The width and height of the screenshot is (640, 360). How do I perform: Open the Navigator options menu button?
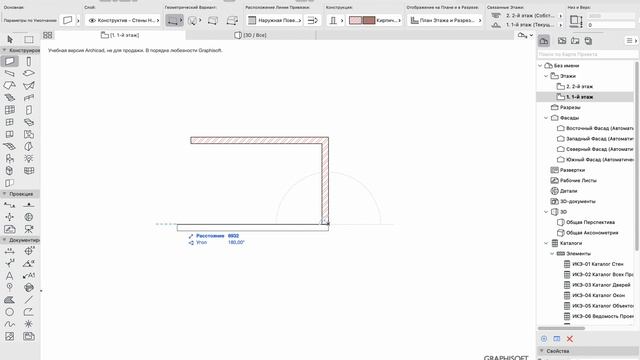point(631,40)
